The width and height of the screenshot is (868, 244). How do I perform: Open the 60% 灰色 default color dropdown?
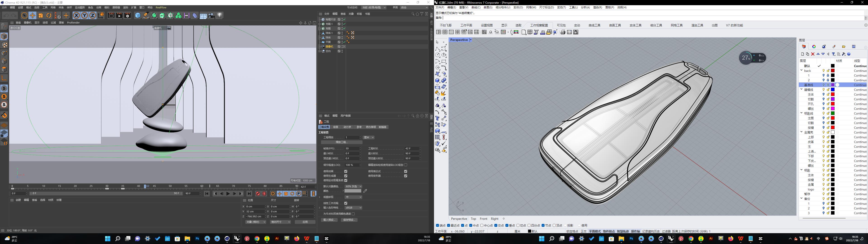coord(353,186)
